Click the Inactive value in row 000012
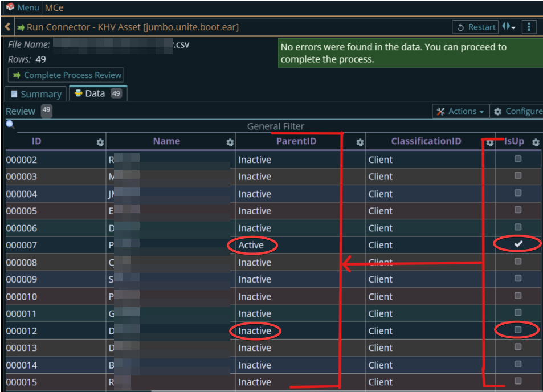The image size is (543, 392). coord(255,331)
